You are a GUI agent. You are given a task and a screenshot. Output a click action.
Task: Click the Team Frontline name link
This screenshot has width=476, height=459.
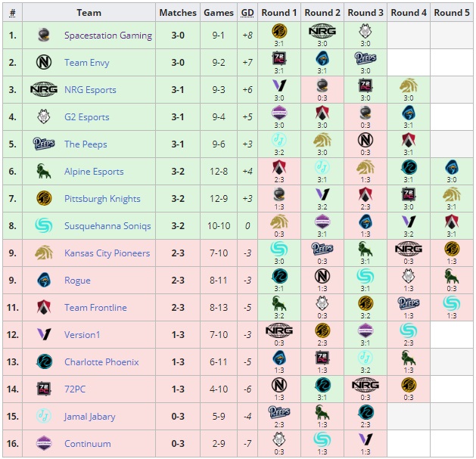pyautogui.click(x=95, y=308)
